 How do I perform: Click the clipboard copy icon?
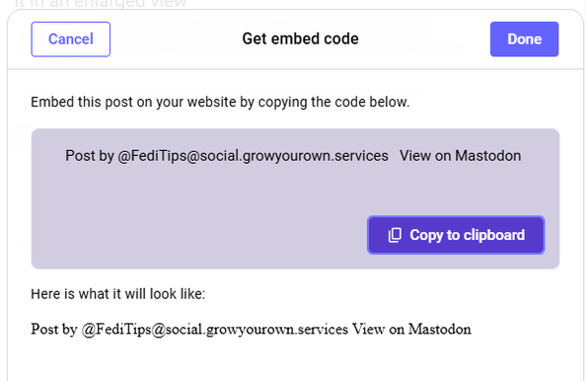pos(395,235)
